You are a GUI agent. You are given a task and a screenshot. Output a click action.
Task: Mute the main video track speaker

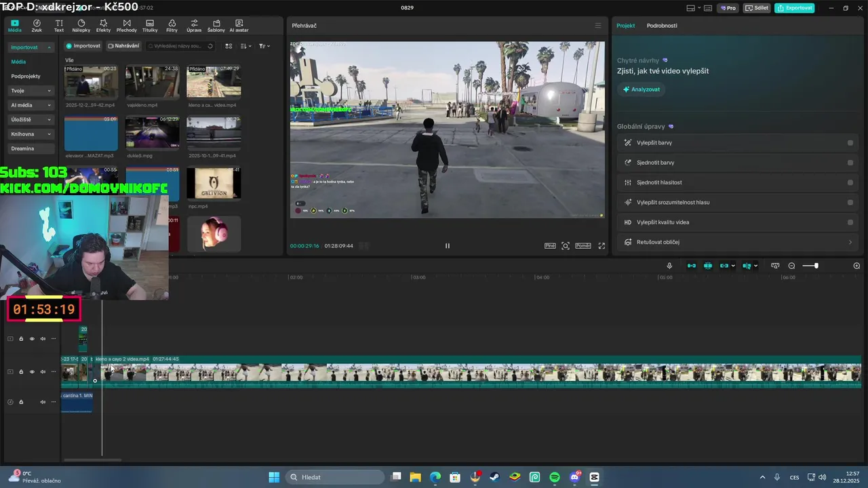point(43,372)
